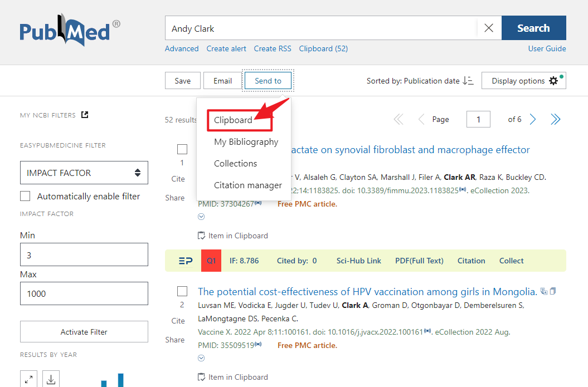This screenshot has width=588, height=387.
Task: Open My NCBI Filters external link icon
Action: click(x=85, y=114)
